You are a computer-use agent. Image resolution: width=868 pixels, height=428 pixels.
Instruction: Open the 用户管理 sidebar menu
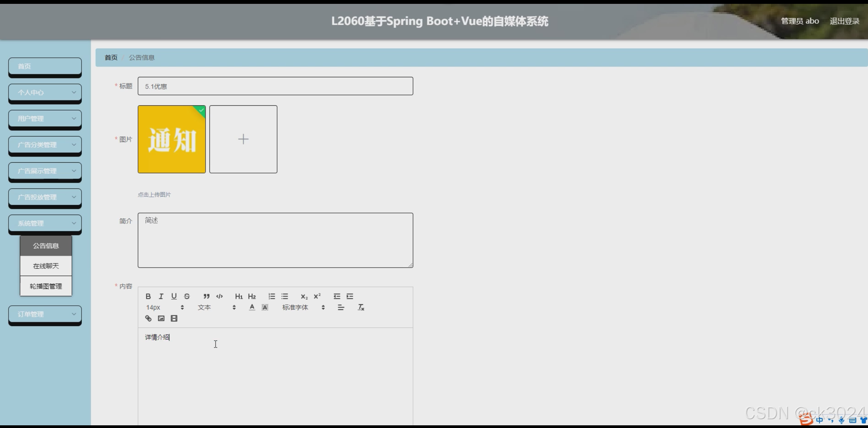[x=45, y=118]
